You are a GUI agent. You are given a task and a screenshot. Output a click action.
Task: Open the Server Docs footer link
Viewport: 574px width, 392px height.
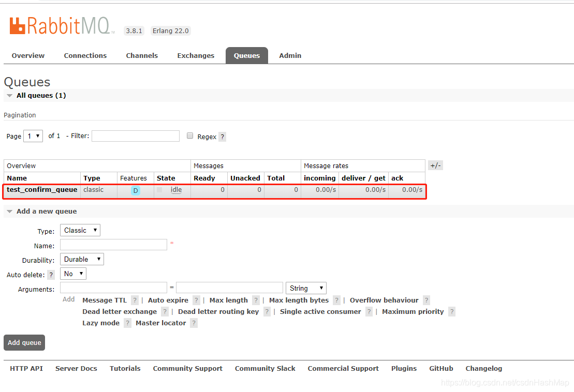pyautogui.click(x=76, y=369)
